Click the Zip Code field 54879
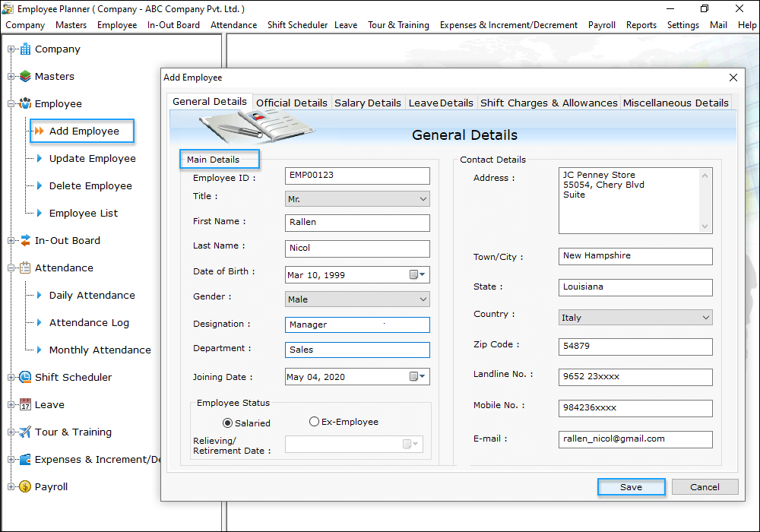Viewport: 760px width, 532px height. (x=635, y=347)
